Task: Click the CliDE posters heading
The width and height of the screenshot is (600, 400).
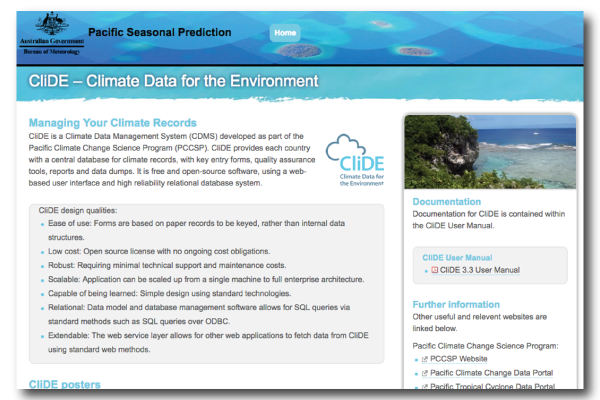Action: tap(65, 384)
